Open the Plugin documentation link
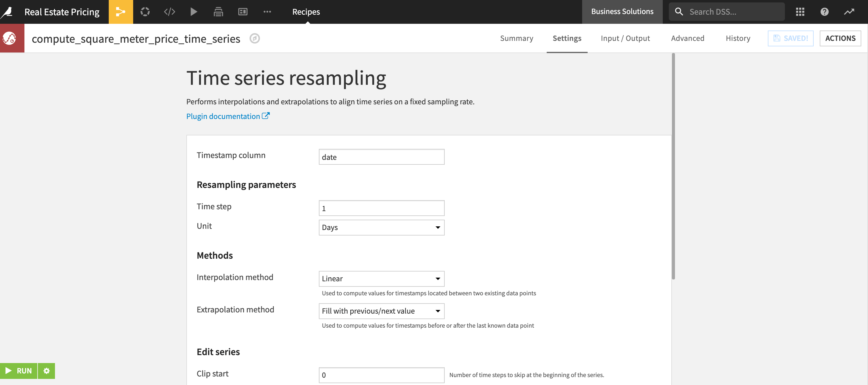 [224, 116]
